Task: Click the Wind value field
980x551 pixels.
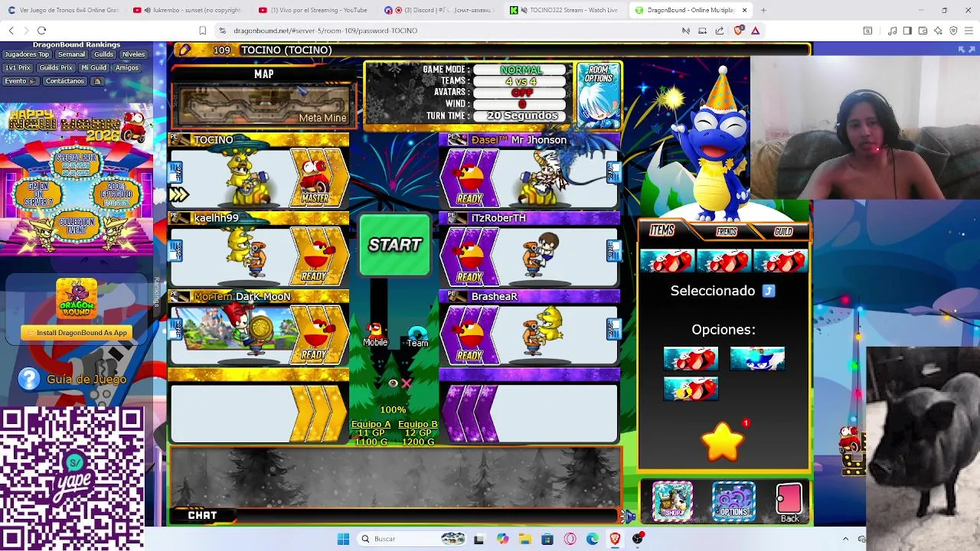Action: [x=521, y=104]
